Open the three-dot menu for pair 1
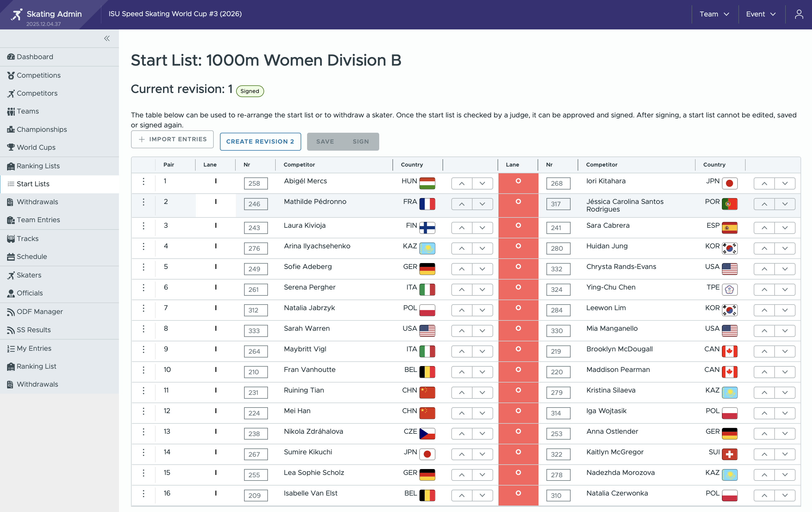 [143, 182]
